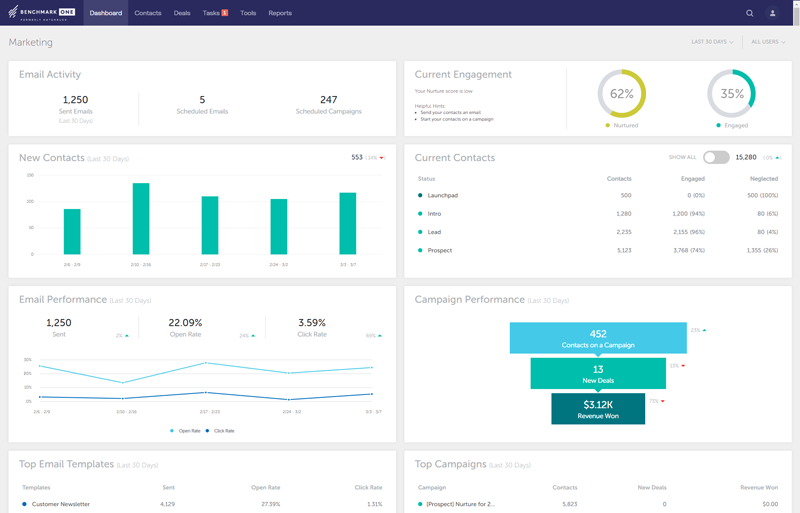
Task: Click the Scheduled Campaigns count 247
Action: tap(328, 100)
